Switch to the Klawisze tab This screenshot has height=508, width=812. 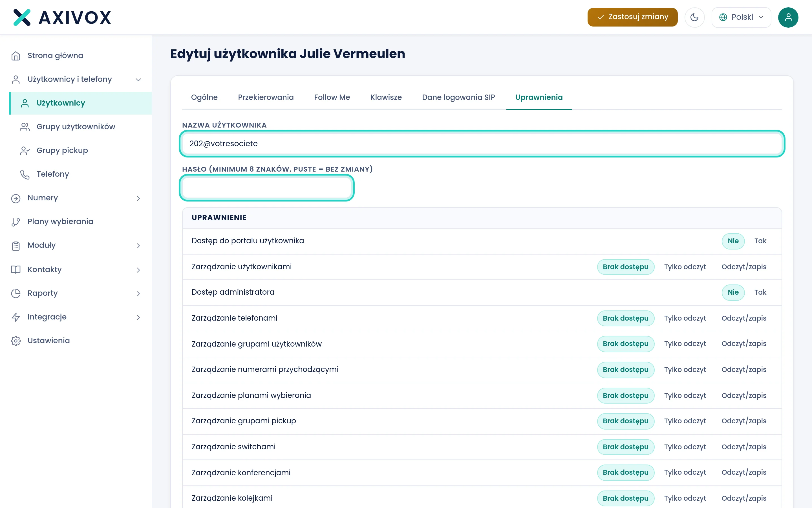[x=385, y=97]
